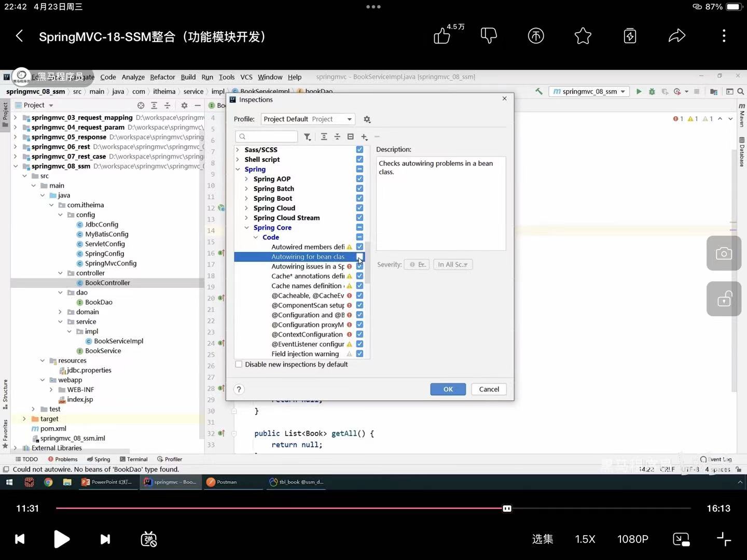
Task: Open the Refactor menu
Action: coord(162,77)
